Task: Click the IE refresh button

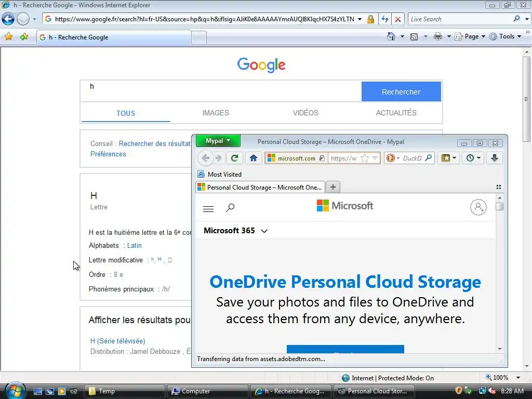Action: point(385,19)
